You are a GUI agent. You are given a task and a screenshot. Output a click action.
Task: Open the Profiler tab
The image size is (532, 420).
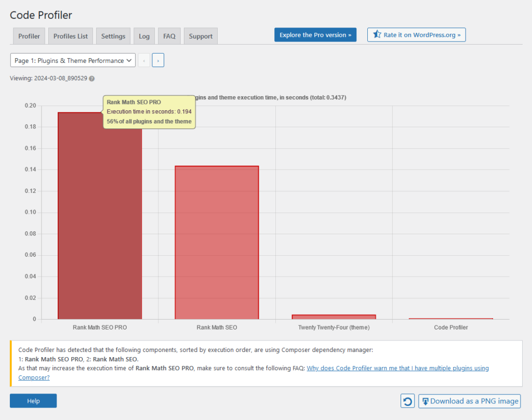click(x=29, y=36)
